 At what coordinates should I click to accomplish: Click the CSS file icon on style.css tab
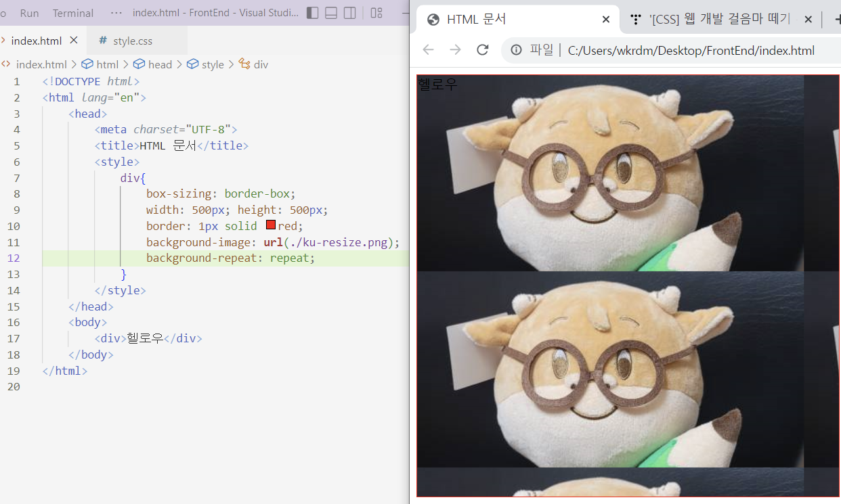point(103,41)
